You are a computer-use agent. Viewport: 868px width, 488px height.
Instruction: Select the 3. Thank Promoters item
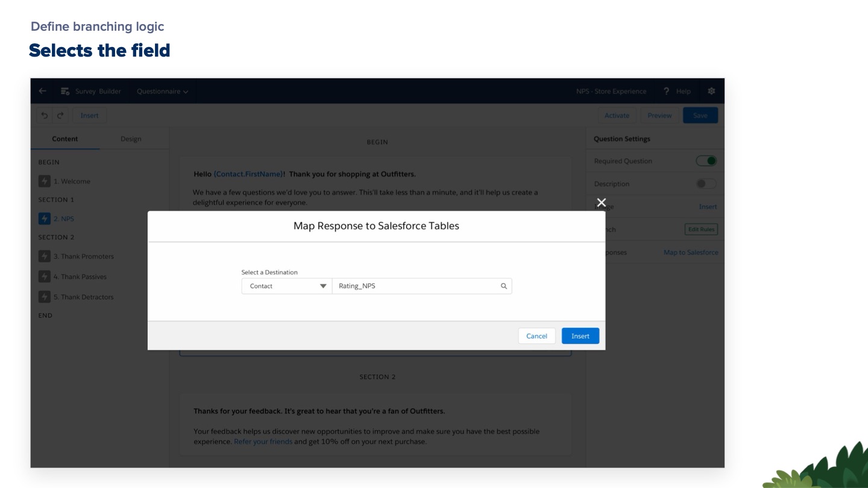(76, 257)
